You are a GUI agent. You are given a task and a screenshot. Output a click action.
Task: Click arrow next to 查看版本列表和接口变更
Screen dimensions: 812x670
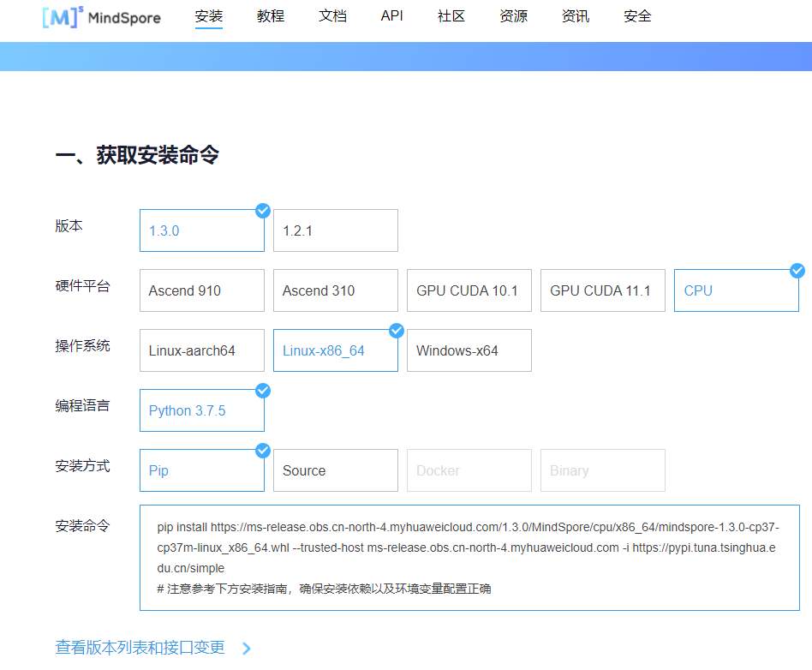tap(247, 649)
